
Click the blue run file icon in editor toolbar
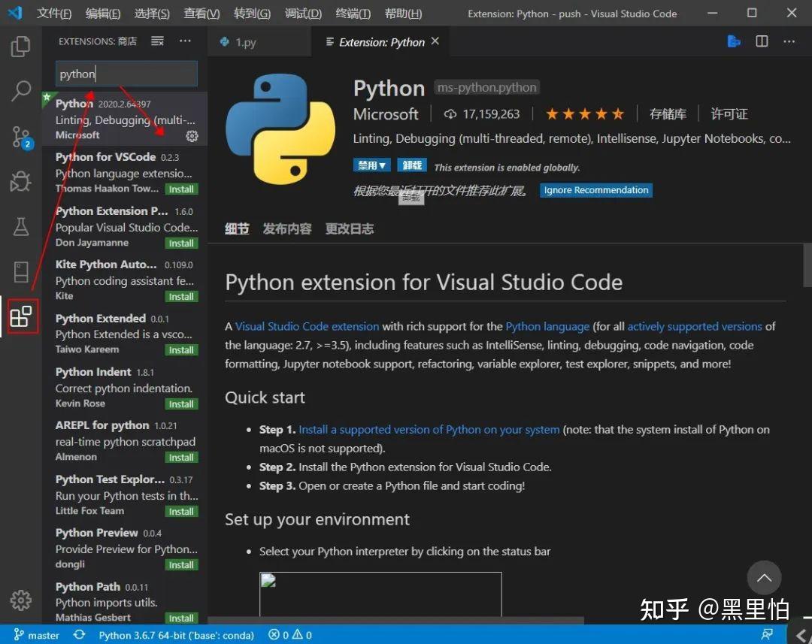(733, 41)
